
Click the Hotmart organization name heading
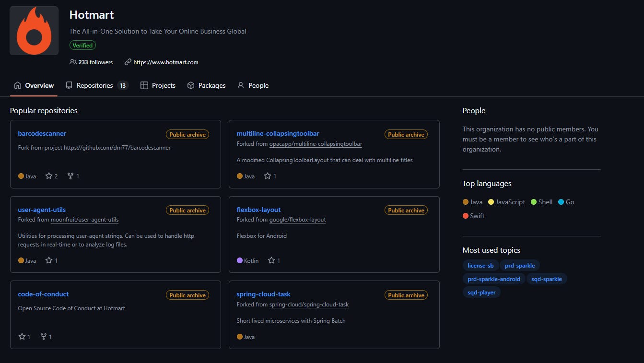92,15
